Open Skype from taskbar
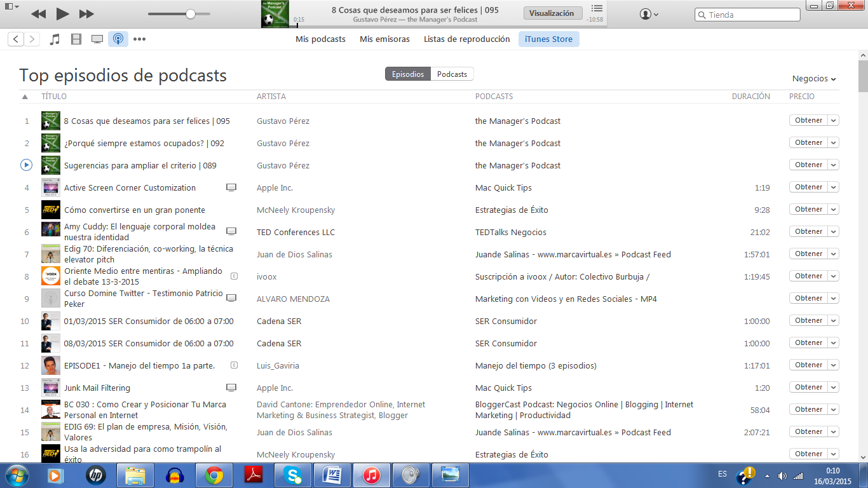Viewport: 868px width, 488px height. pos(293,475)
